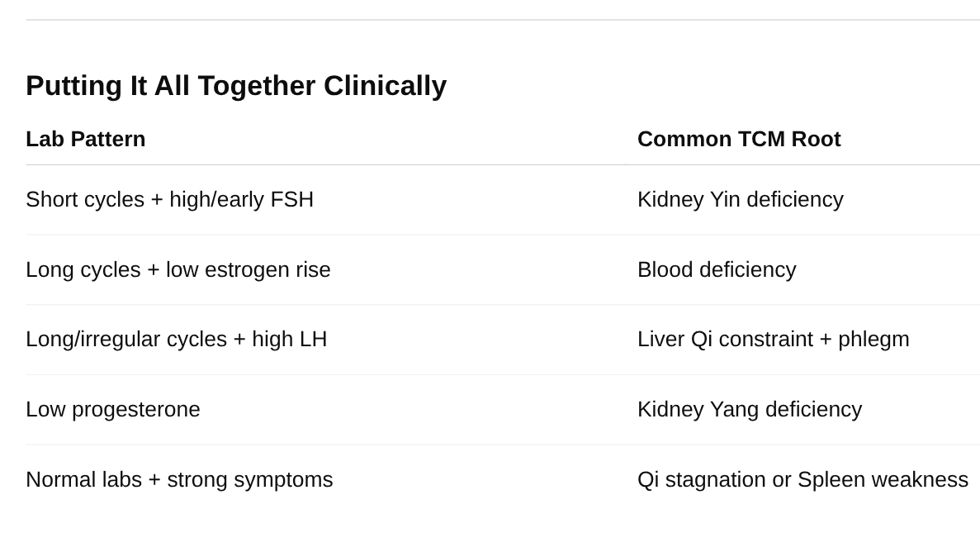Image resolution: width=980 pixels, height=552 pixels.
Task: Click the "Putting It All Together Clinically" heading
Action: click(236, 86)
